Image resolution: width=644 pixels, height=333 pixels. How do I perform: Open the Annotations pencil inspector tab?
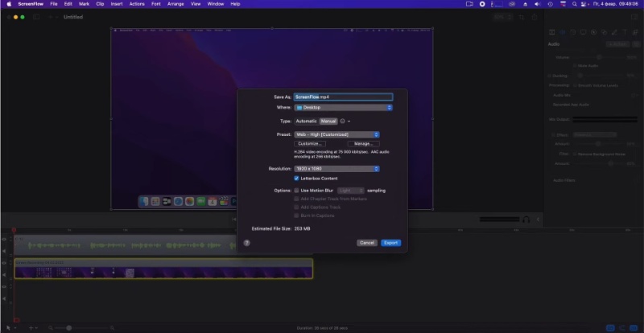(614, 32)
